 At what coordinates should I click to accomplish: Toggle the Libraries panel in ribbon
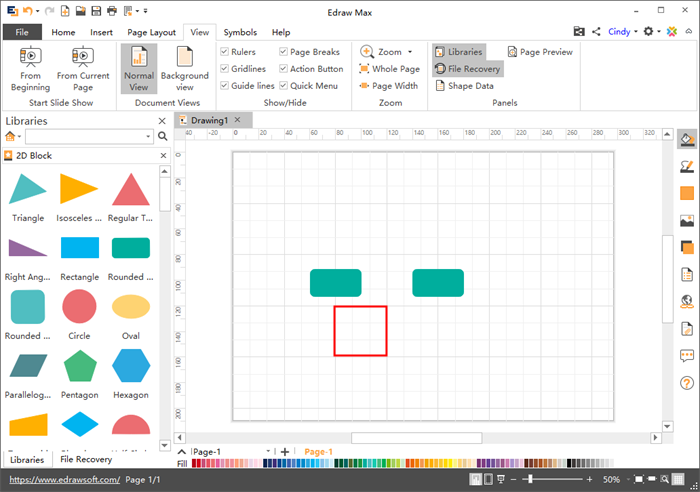(x=459, y=52)
